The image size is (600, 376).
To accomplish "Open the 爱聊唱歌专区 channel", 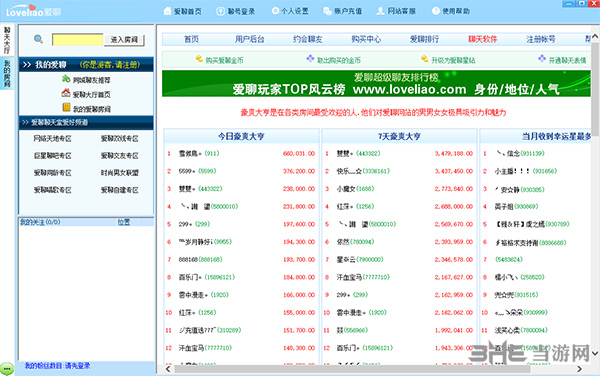I will 52,190.
